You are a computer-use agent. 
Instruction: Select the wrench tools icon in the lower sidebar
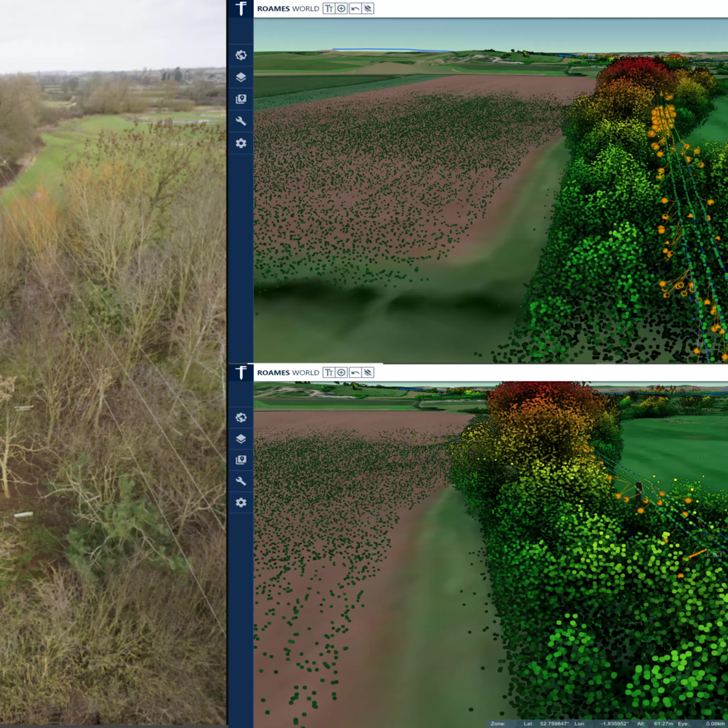tap(241, 481)
